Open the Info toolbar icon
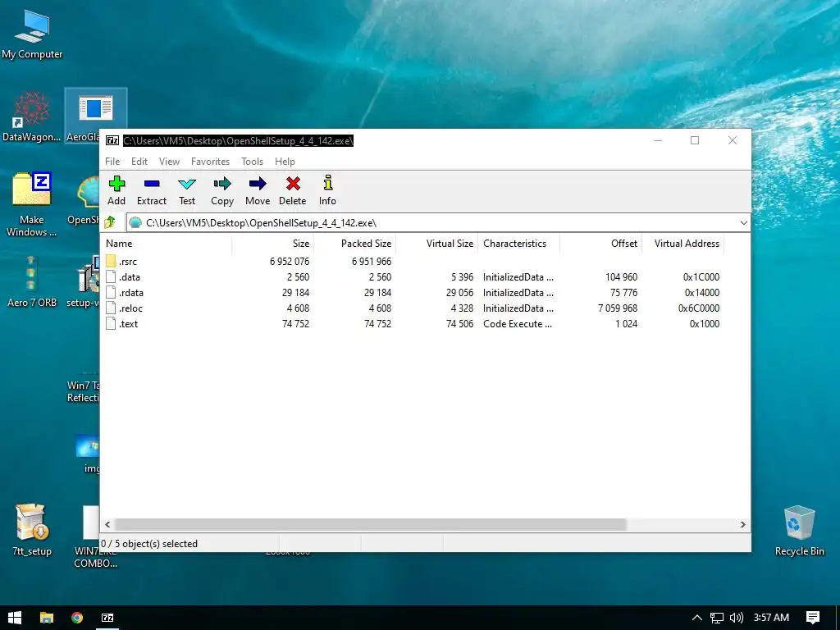This screenshot has height=630, width=840. coord(328,183)
